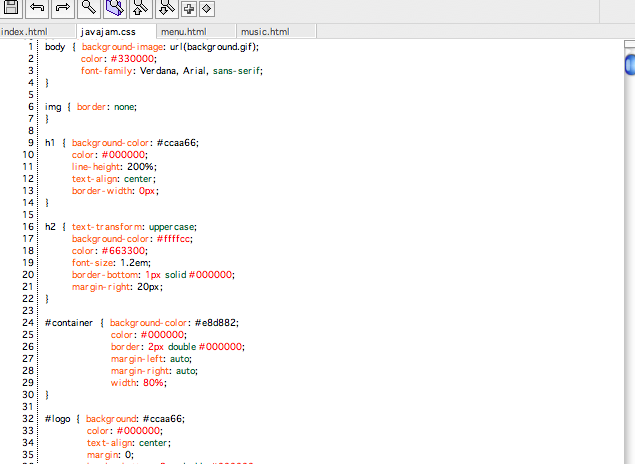
Task: Click the 'border-bottom' property on line 20
Action: point(105,275)
